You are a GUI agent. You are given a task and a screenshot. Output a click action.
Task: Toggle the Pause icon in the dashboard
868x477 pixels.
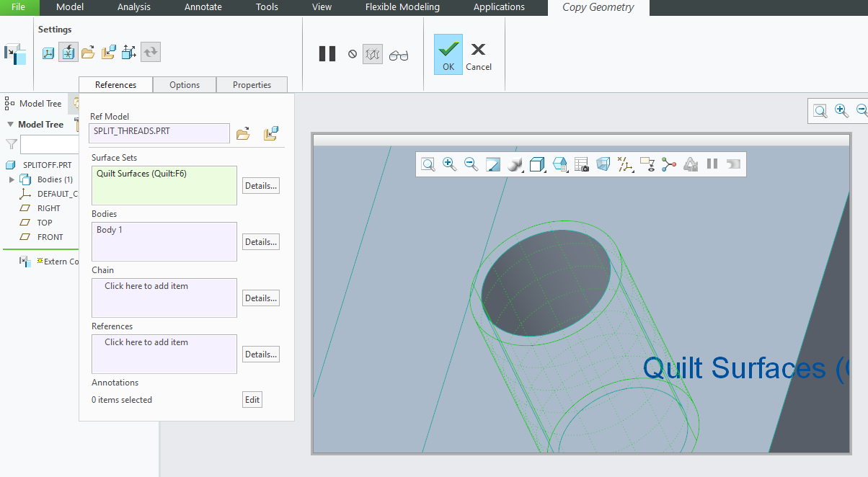click(x=327, y=53)
